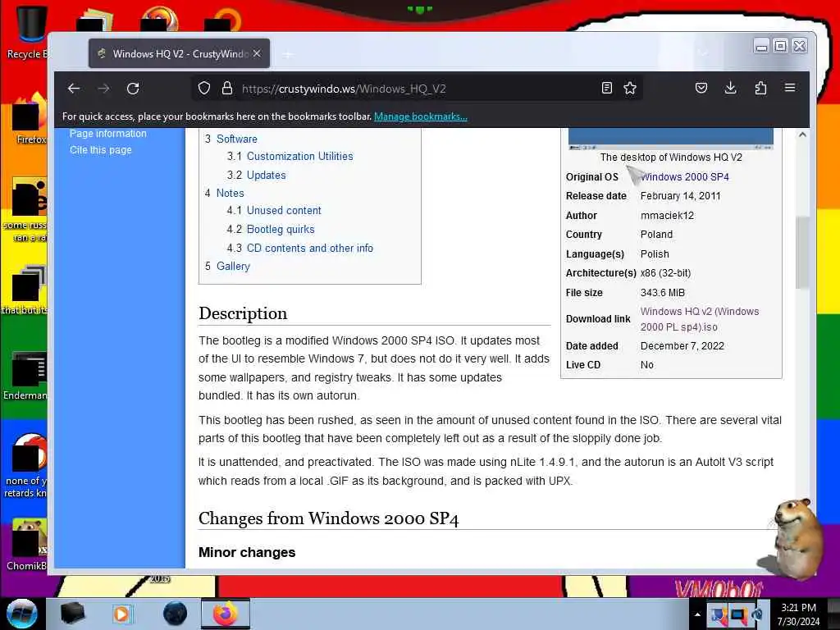Click the 'February 14, 2011' release date text

pos(680,196)
